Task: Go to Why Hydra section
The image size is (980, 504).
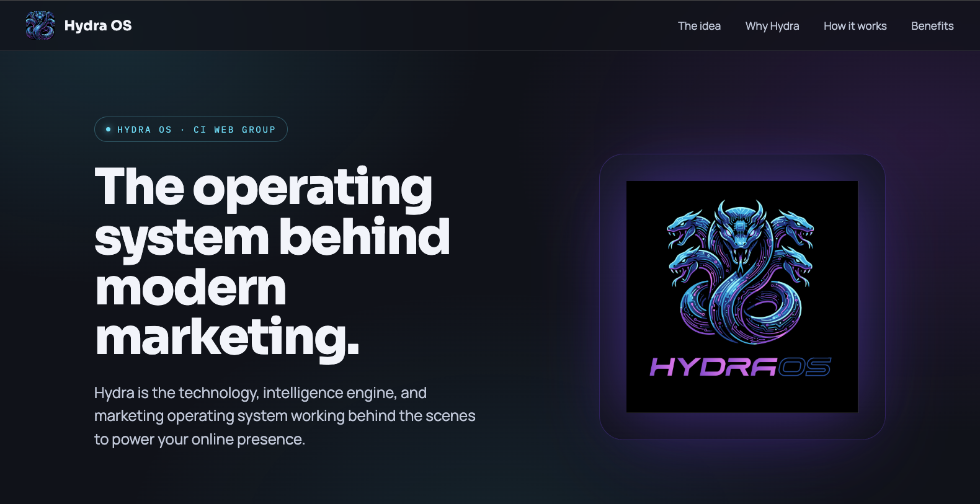Action: tap(772, 26)
